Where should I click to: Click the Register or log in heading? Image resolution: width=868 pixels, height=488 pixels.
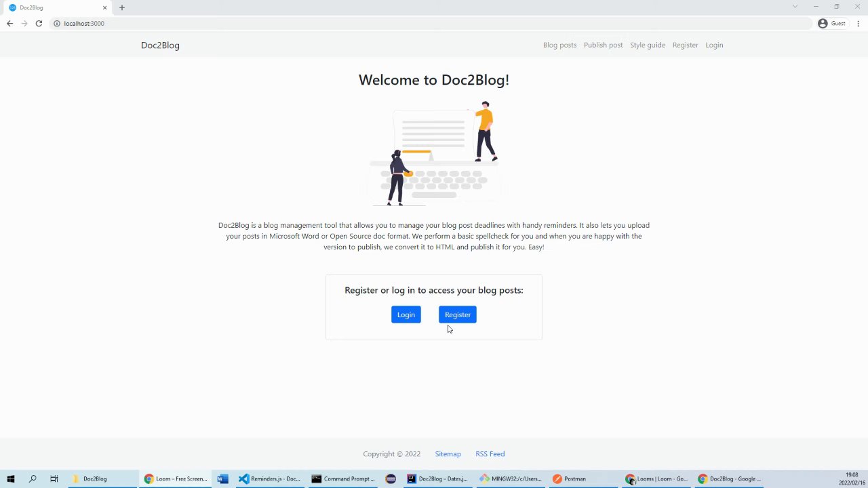434,290
